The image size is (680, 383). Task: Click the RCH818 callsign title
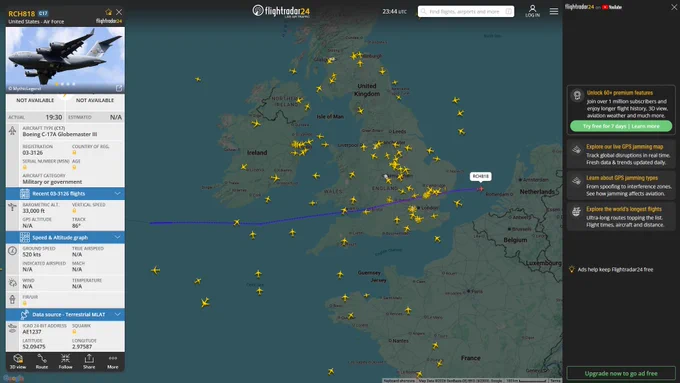21,13
